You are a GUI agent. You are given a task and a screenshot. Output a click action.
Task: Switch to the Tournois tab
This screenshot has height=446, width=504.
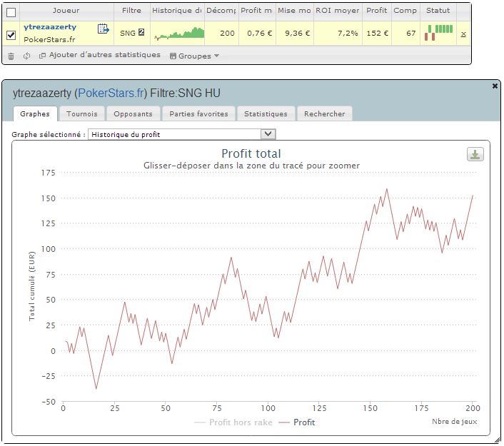(82, 113)
